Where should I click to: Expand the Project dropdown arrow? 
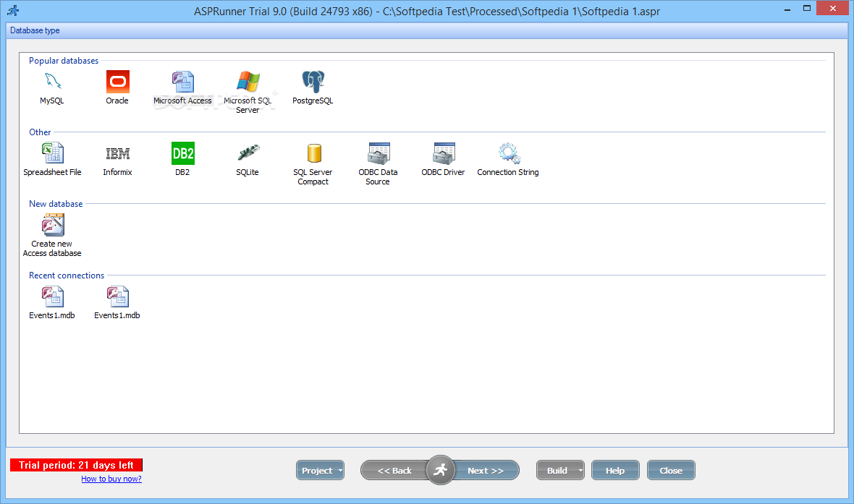click(340, 470)
